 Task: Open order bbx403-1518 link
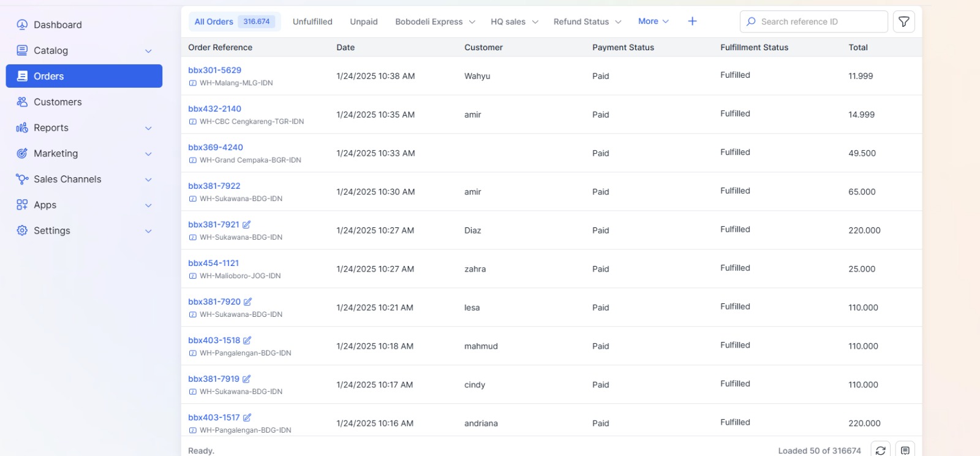pos(214,340)
